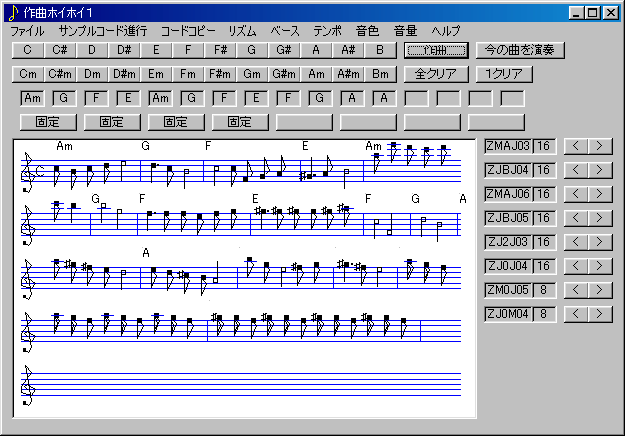Play the song with 今の曲を演奏
This screenshot has width=625, height=436.
coord(520,50)
